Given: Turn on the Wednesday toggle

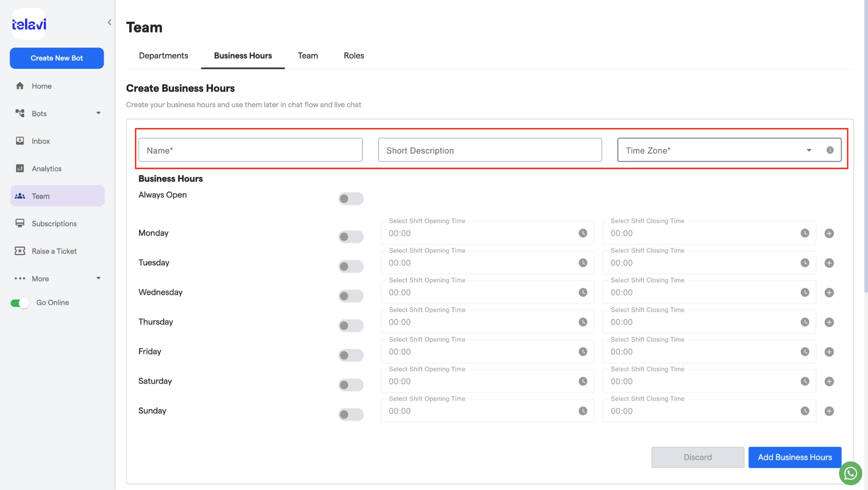Looking at the screenshot, I should (351, 296).
